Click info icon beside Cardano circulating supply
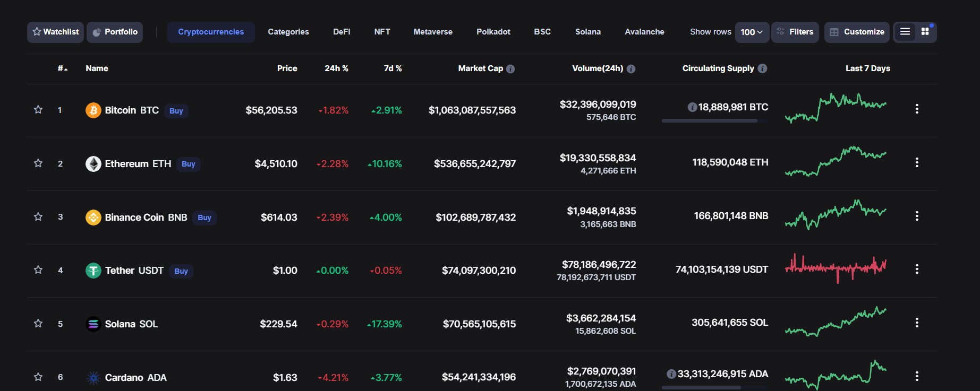Image resolution: width=980 pixels, height=391 pixels. (x=671, y=374)
